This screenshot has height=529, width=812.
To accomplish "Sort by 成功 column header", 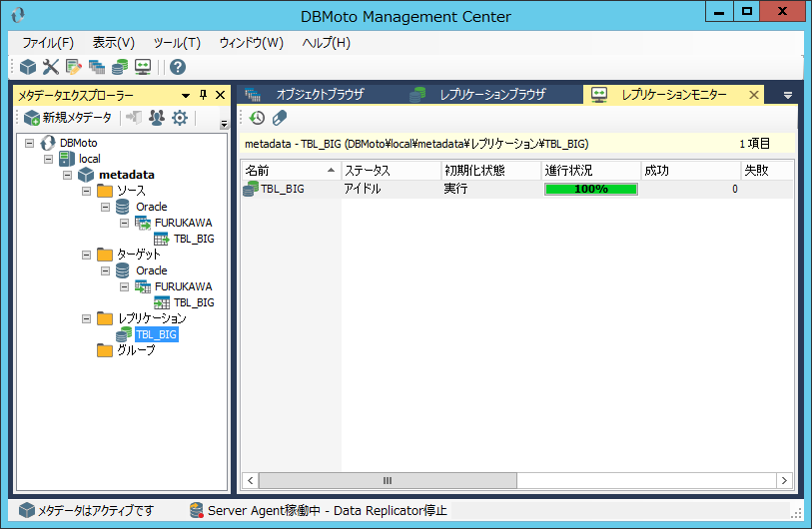I will (691, 171).
